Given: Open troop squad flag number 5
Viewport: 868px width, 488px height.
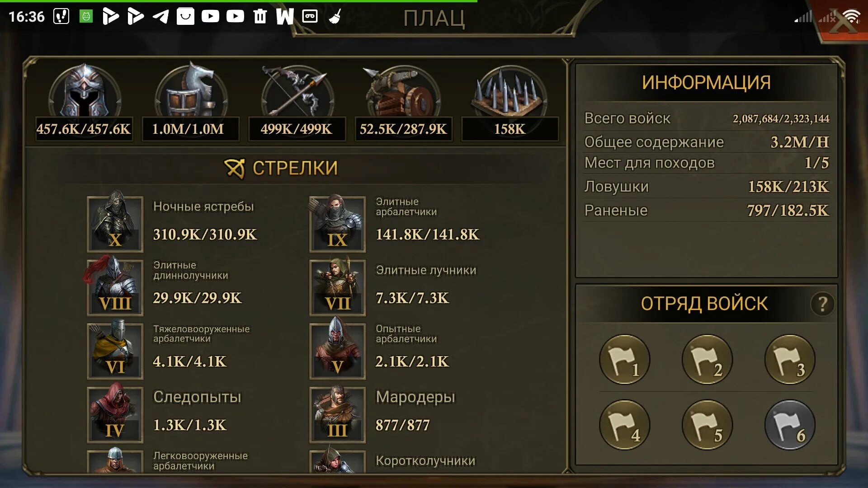Looking at the screenshot, I should coord(707,425).
